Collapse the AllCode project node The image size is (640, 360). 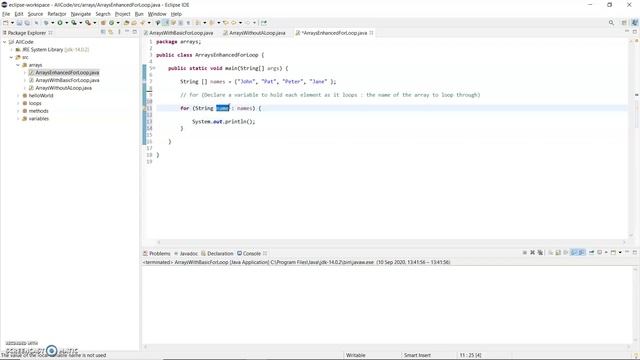pyautogui.click(x=4, y=42)
